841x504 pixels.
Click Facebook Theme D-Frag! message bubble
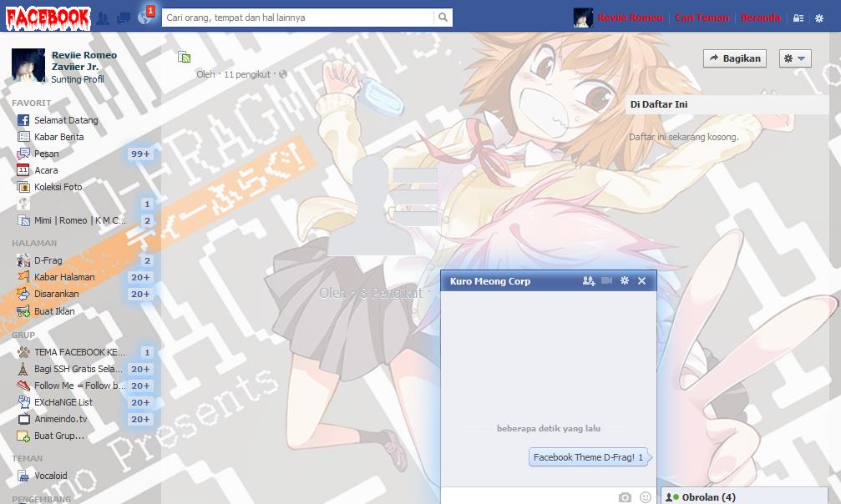[589, 457]
